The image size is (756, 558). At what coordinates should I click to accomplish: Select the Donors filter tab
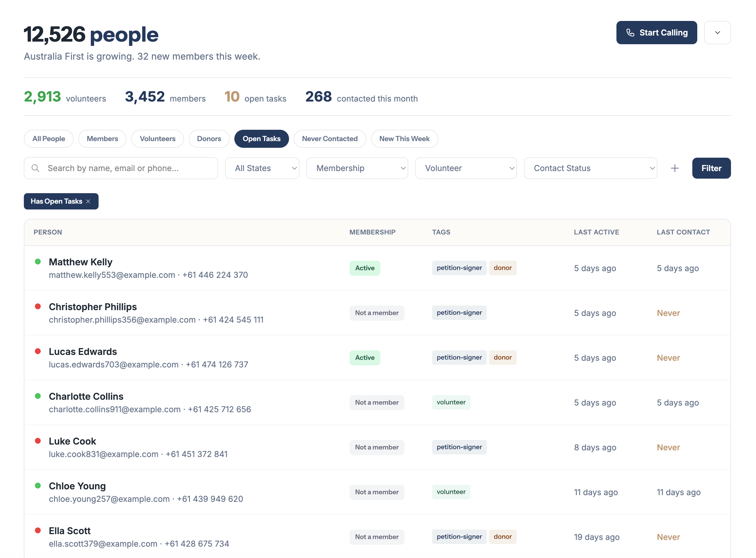(x=209, y=138)
